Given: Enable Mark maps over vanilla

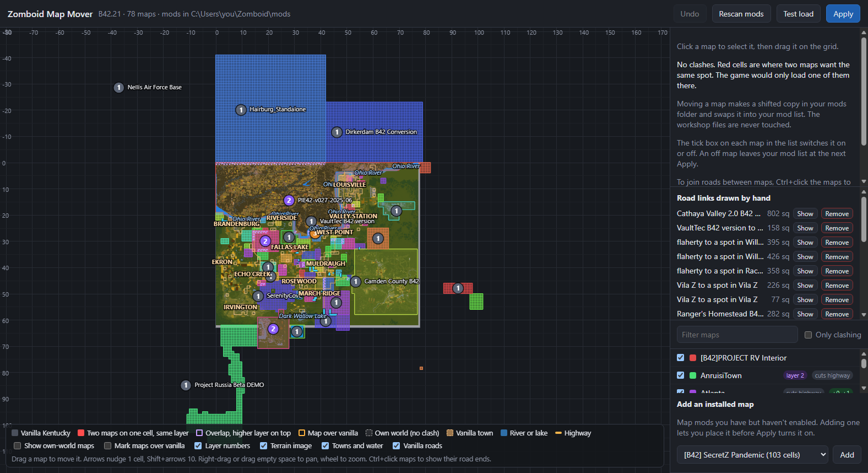Looking at the screenshot, I should [x=107, y=446].
